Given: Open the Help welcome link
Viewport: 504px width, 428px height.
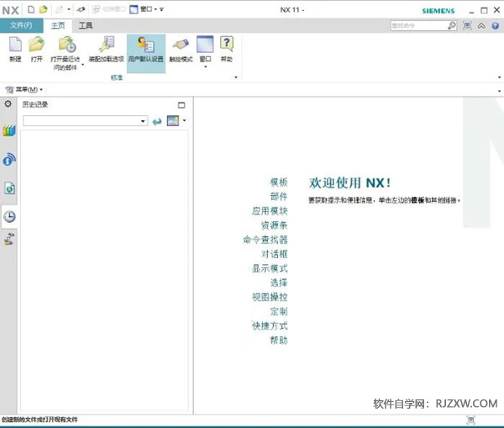Looking at the screenshot, I should point(278,341).
